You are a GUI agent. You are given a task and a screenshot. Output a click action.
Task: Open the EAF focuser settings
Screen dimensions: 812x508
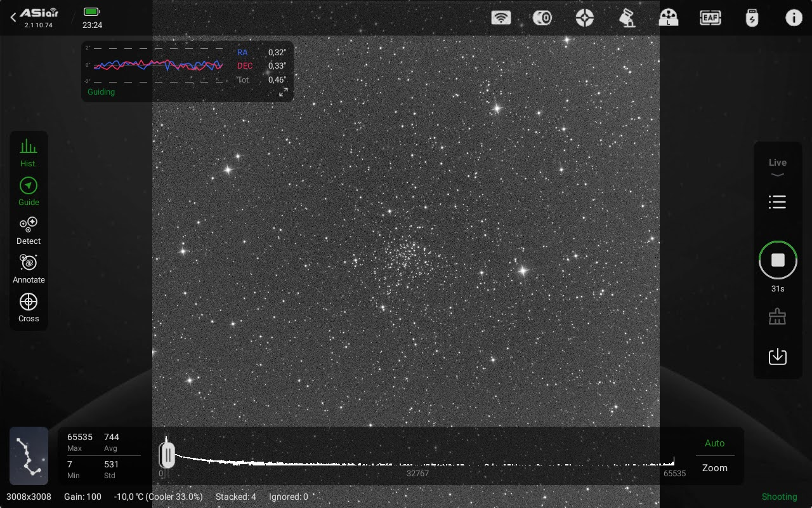click(710, 18)
